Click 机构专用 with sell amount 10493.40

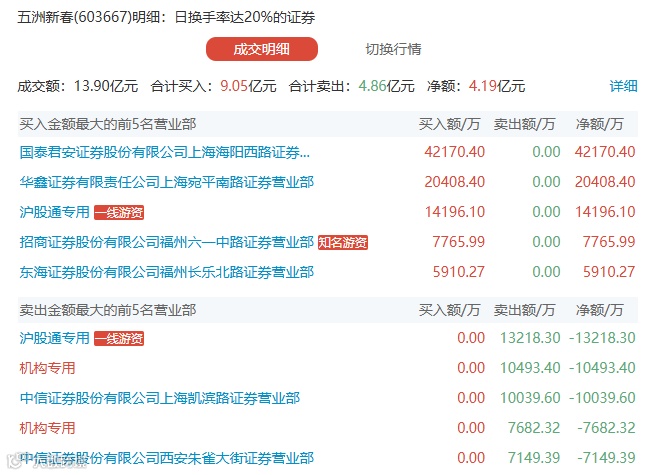coord(47,368)
